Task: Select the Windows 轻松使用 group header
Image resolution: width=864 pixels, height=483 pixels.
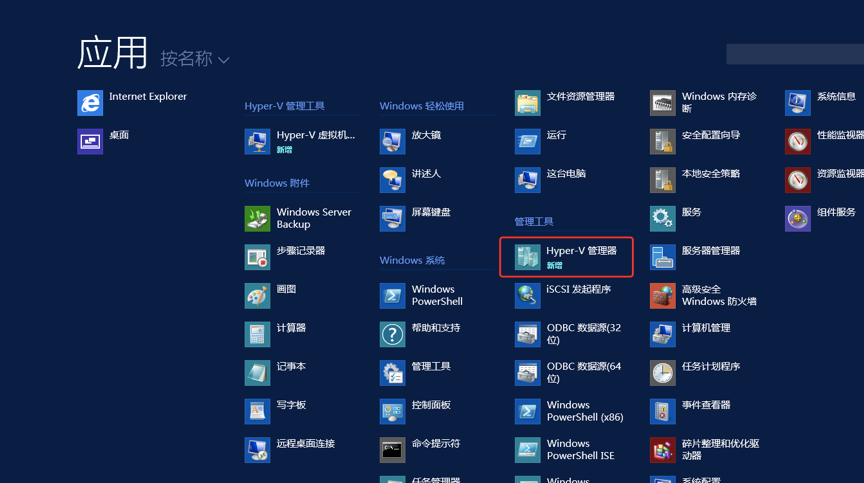Action: click(x=422, y=106)
